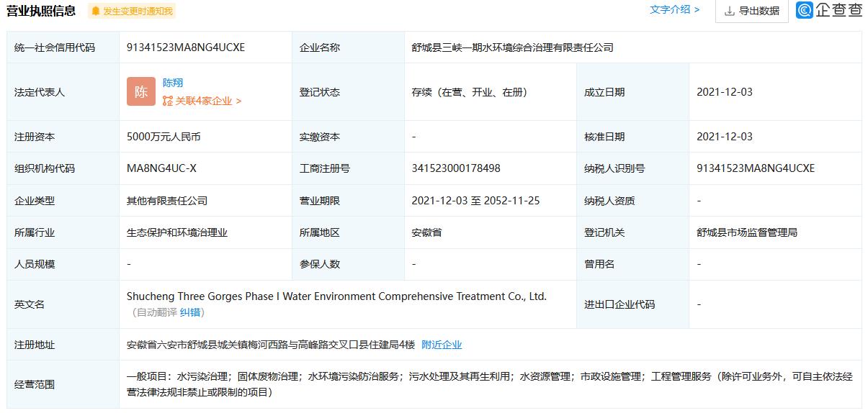Screen dimensions: 868x413
Task: Click the 进出口企业代码 label cell
Action: [x=632, y=304]
